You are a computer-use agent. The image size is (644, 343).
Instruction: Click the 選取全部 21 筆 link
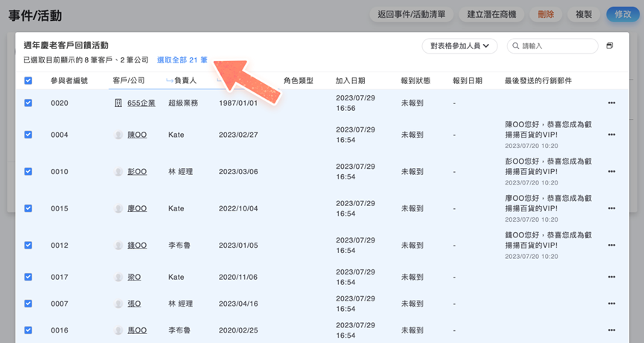pyautogui.click(x=182, y=60)
